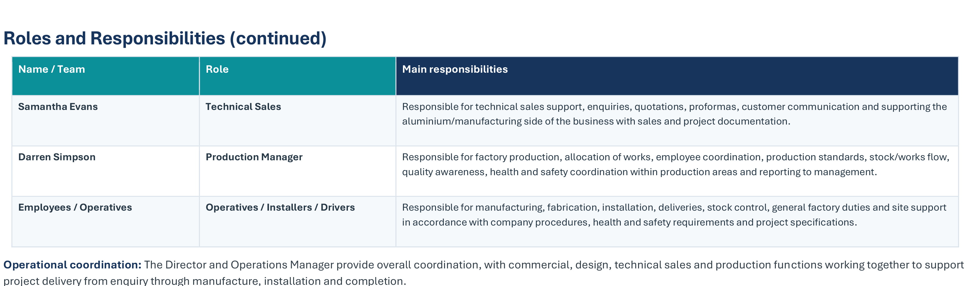Click the manufacturing and fabrication responsibilities text
Image resolution: width=980 pixels, height=286 pixels.
(x=674, y=215)
